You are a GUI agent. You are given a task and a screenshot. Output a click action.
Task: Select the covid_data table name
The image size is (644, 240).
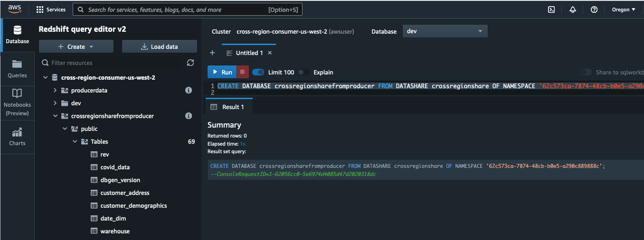click(x=115, y=167)
